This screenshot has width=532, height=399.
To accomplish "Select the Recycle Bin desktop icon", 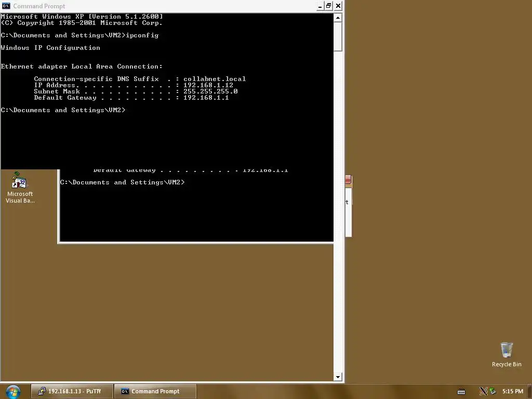I will 507,355.
